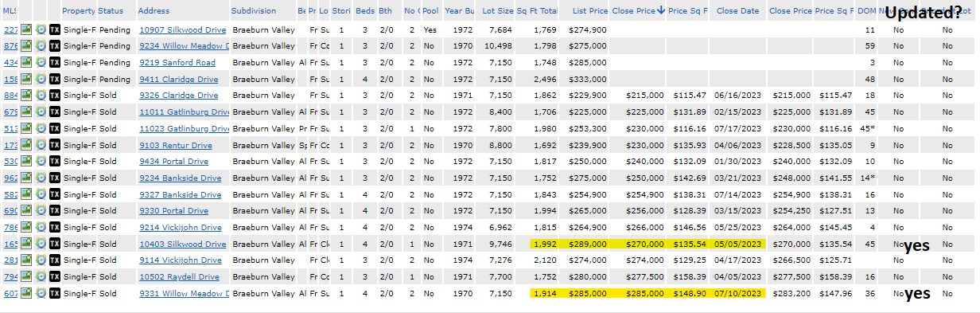The height and width of the screenshot is (313, 980).
Task: Click TX icon for 10502 Raydell Drive
Action: [x=55, y=277]
